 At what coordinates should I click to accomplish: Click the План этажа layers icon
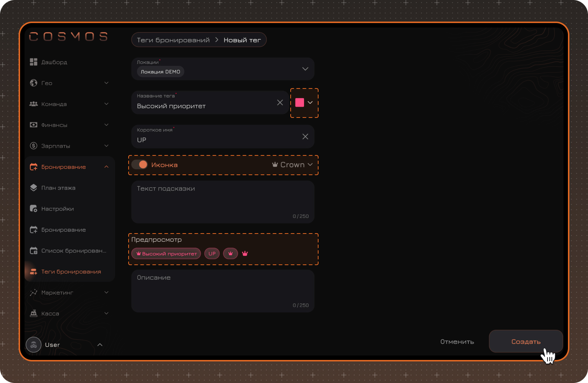(x=33, y=188)
